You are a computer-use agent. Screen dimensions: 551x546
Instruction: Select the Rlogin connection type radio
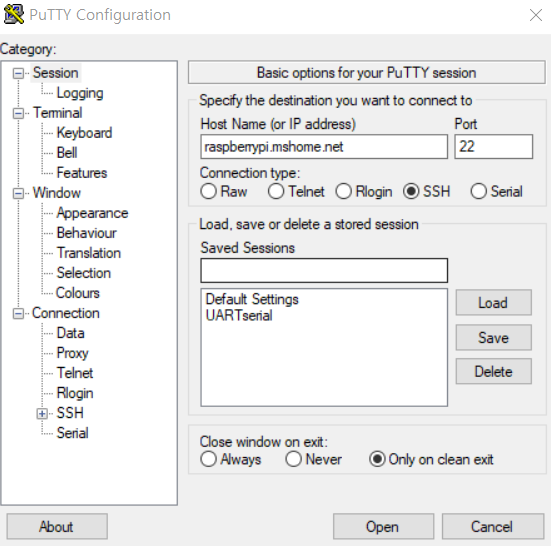point(343,191)
